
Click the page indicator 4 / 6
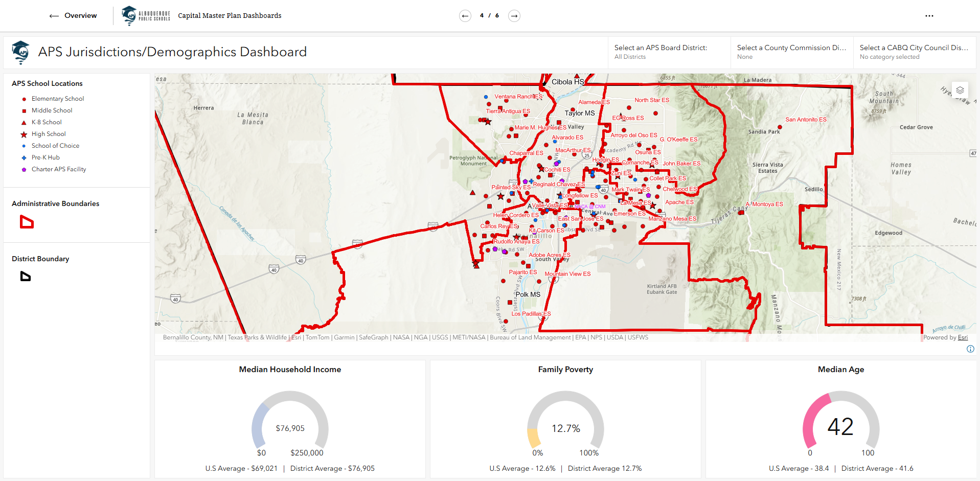tap(489, 16)
